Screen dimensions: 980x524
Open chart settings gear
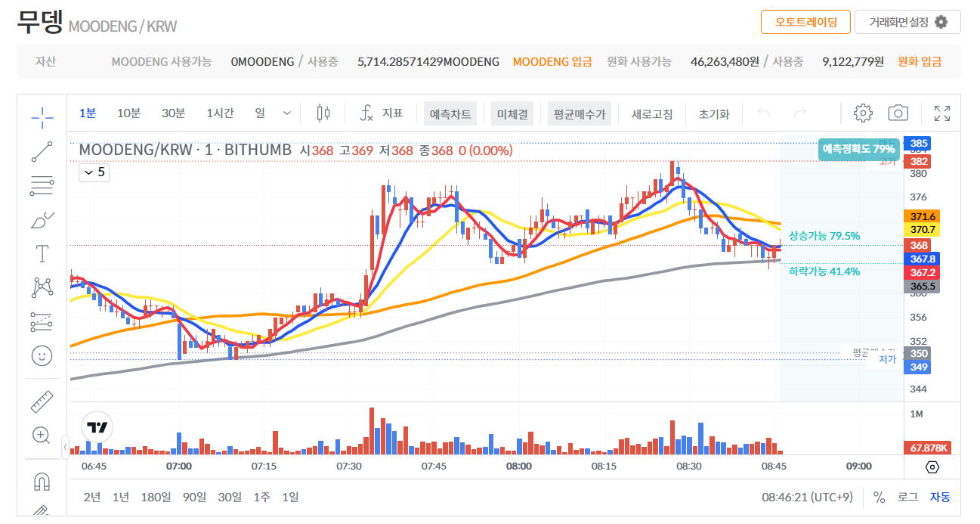tap(862, 113)
